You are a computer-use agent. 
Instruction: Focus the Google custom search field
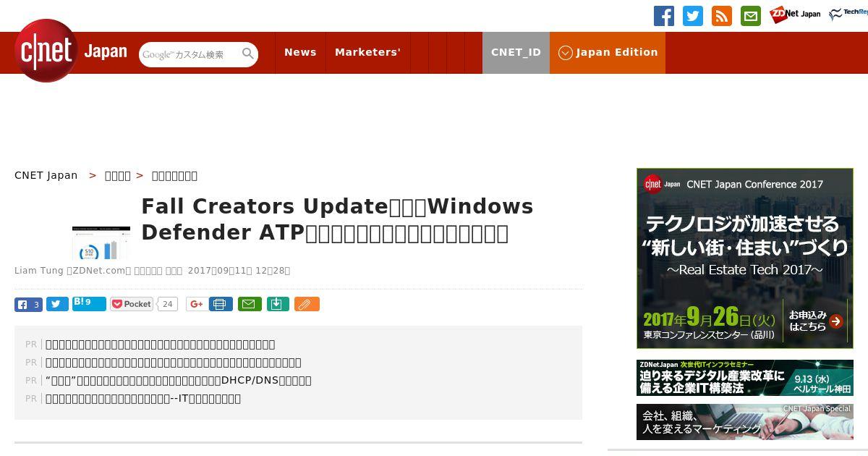tap(190, 54)
